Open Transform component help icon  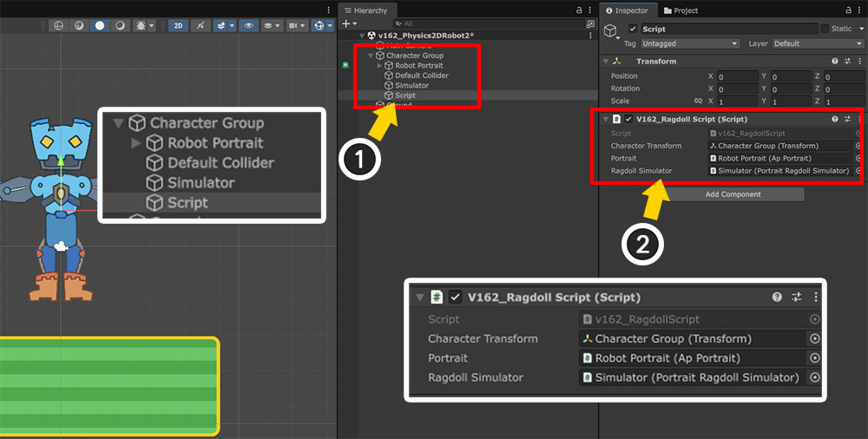(835, 62)
